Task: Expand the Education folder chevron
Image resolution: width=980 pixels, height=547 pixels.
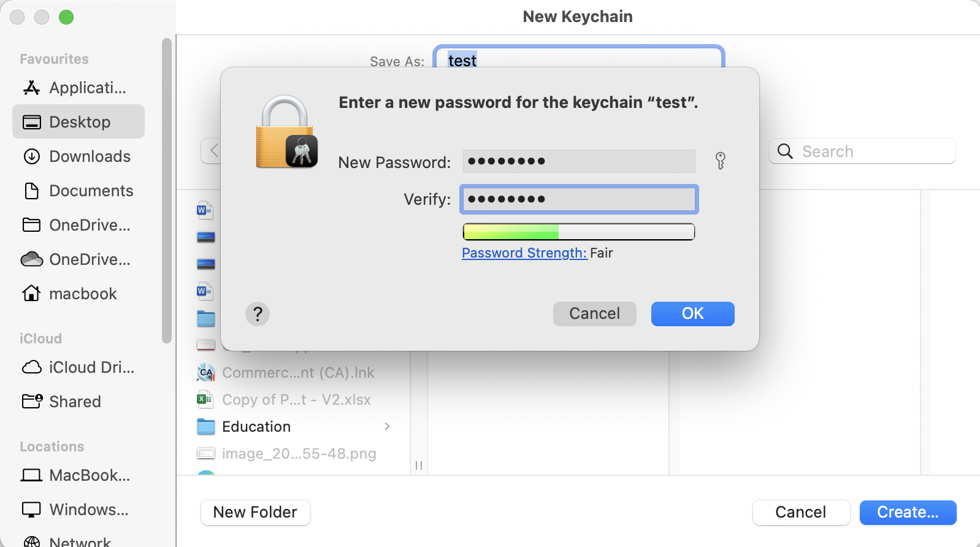Action: [387, 426]
